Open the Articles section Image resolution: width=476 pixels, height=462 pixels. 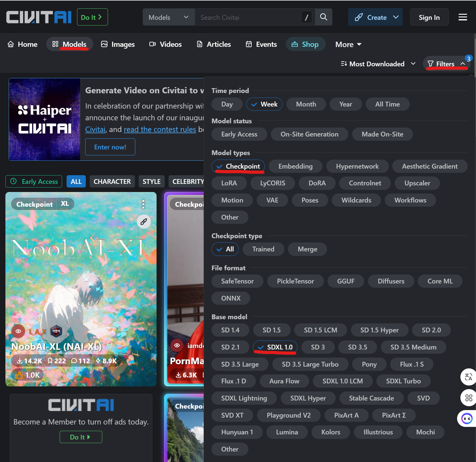point(214,44)
